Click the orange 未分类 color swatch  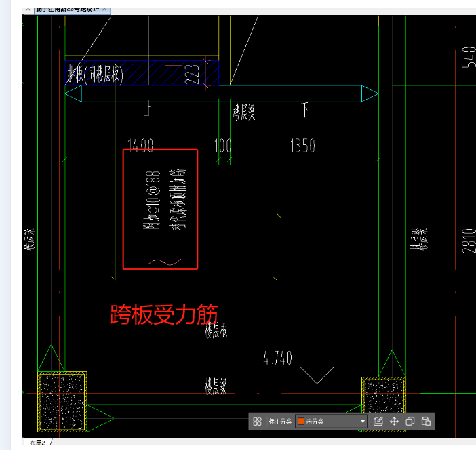pos(301,421)
